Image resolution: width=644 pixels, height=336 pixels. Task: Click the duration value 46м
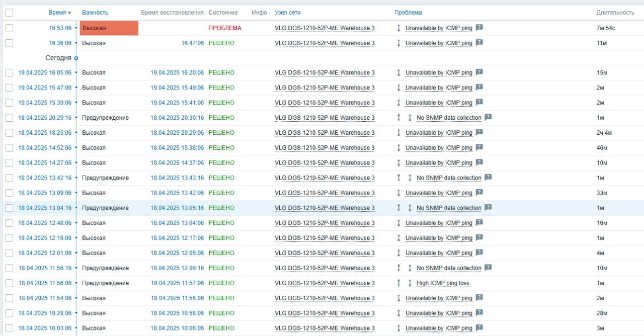coord(602,148)
